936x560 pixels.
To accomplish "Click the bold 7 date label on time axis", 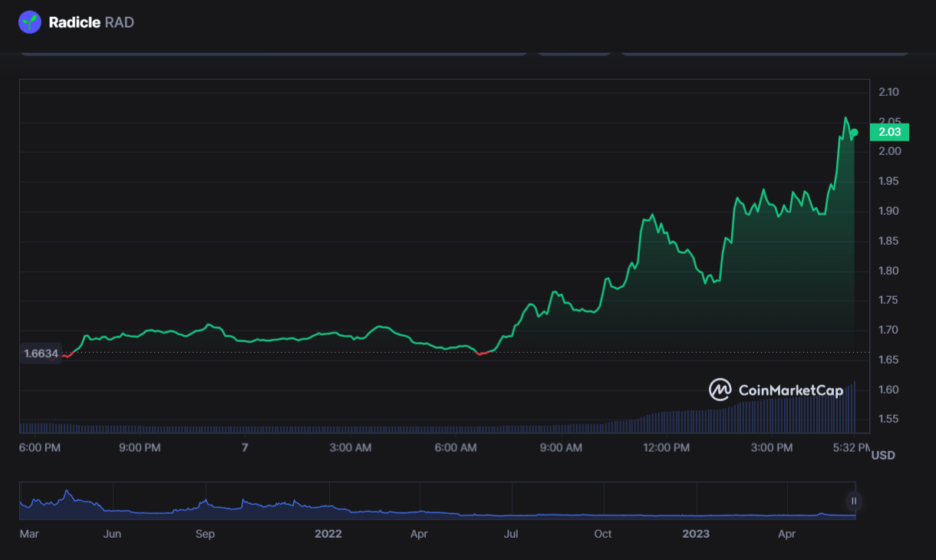I will point(245,447).
